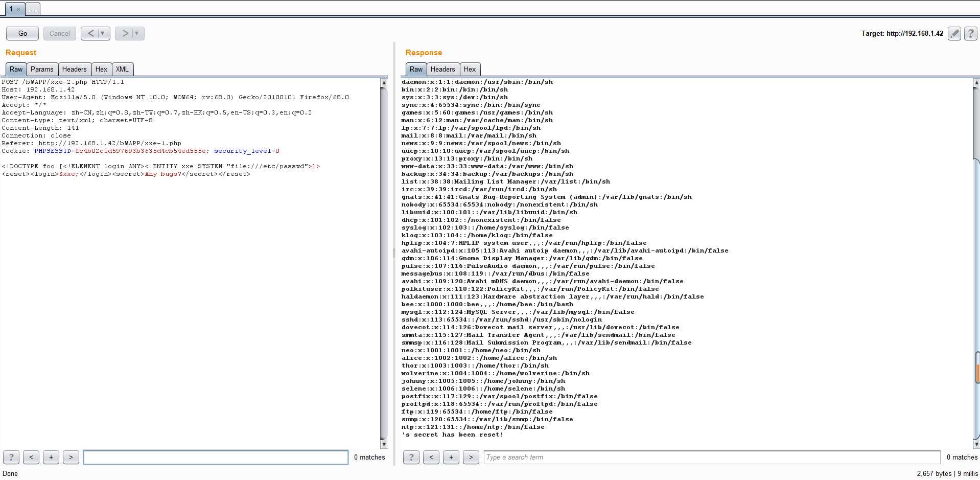The height and width of the screenshot is (480, 980).
Task: Find next match in response search
Action: pos(471,457)
